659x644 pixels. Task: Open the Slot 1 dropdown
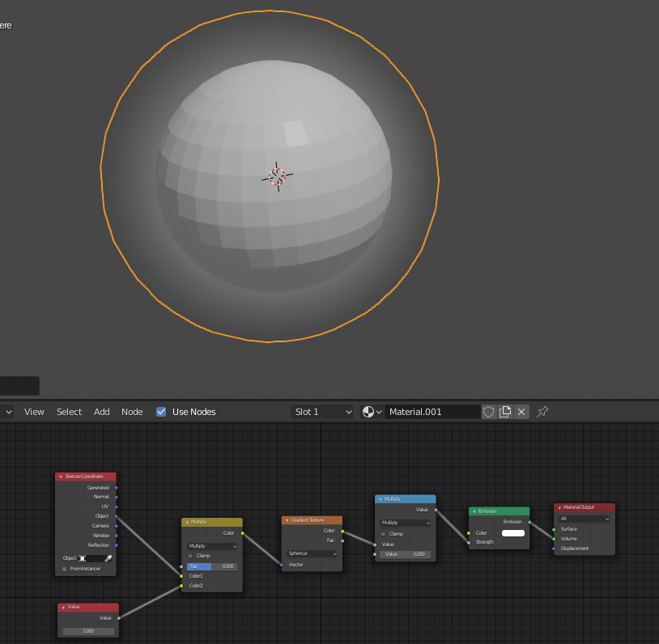pyautogui.click(x=322, y=412)
